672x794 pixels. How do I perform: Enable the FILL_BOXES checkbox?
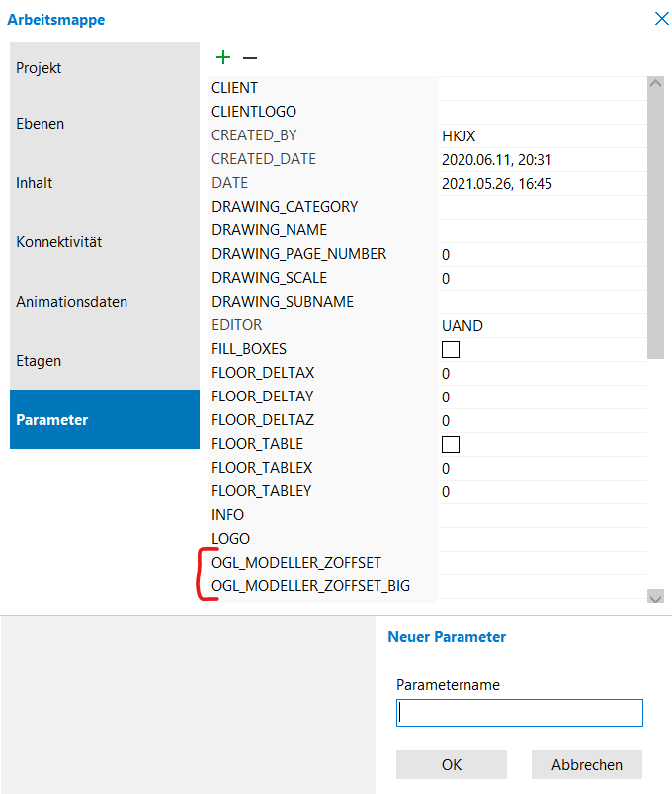click(x=451, y=349)
